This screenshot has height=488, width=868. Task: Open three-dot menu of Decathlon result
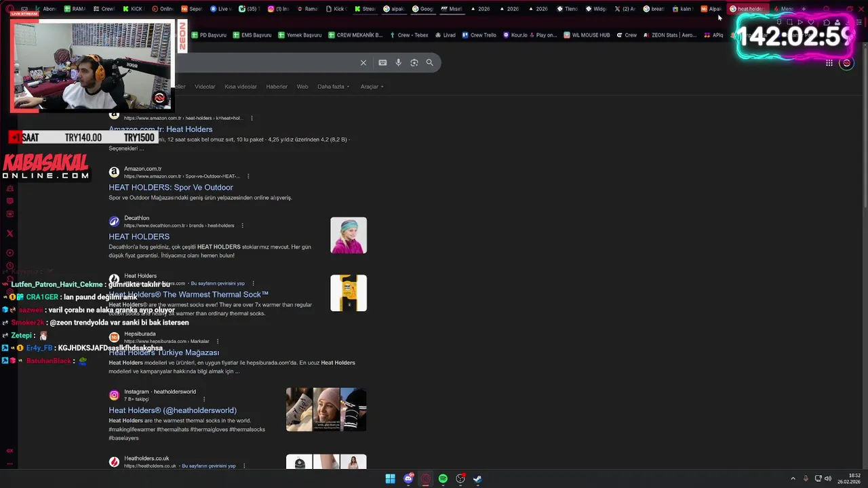pos(242,226)
